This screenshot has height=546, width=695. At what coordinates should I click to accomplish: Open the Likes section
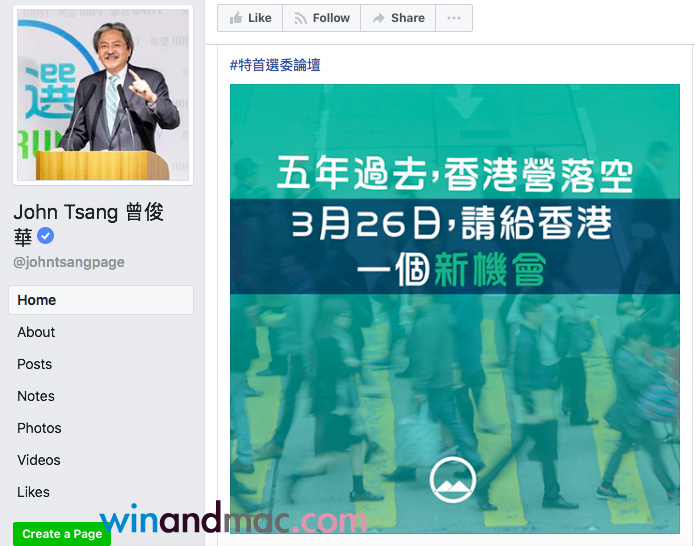[x=33, y=492]
